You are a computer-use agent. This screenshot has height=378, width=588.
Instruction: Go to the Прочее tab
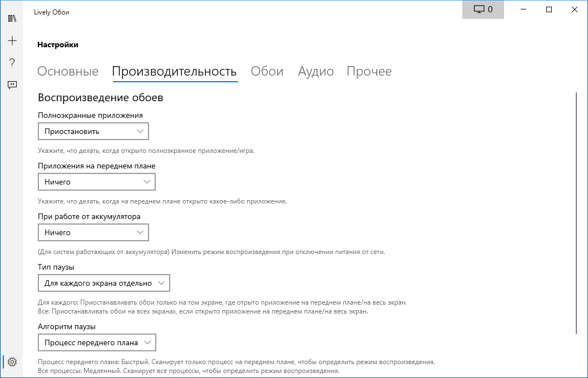pos(369,71)
